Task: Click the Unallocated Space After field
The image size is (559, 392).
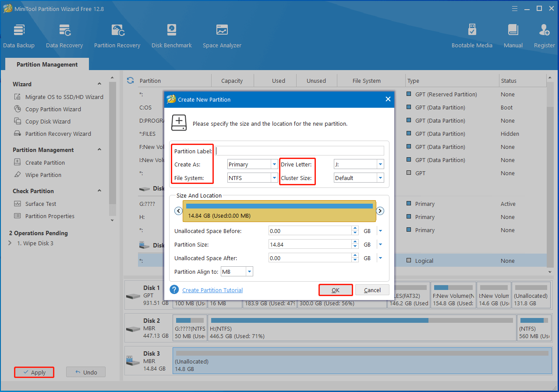Action: click(310, 258)
